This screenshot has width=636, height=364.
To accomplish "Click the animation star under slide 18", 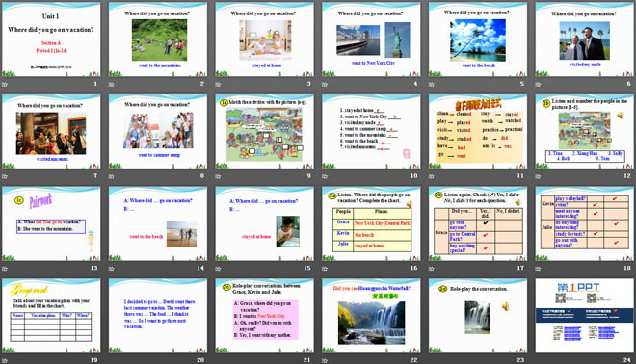I will click(539, 269).
